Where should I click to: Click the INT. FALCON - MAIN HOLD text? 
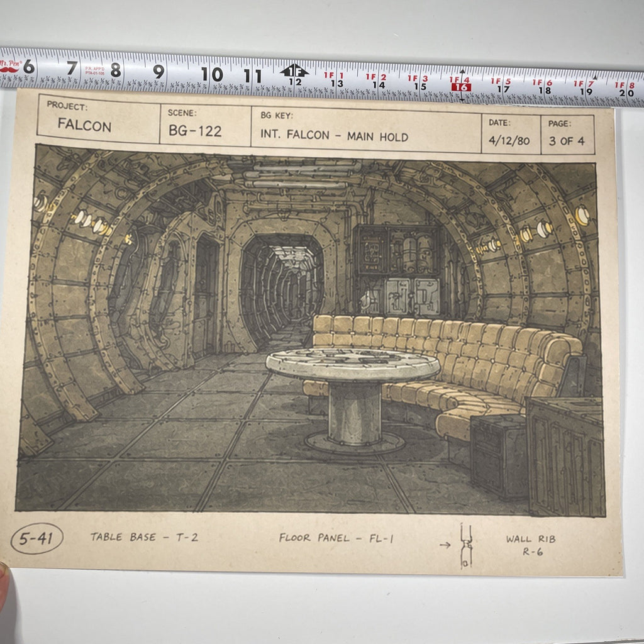click(335, 135)
